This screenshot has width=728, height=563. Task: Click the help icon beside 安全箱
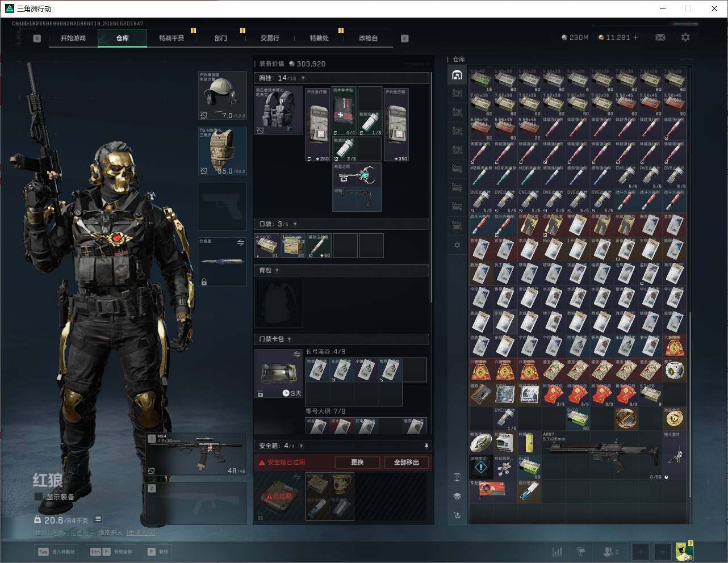pyautogui.click(x=301, y=446)
